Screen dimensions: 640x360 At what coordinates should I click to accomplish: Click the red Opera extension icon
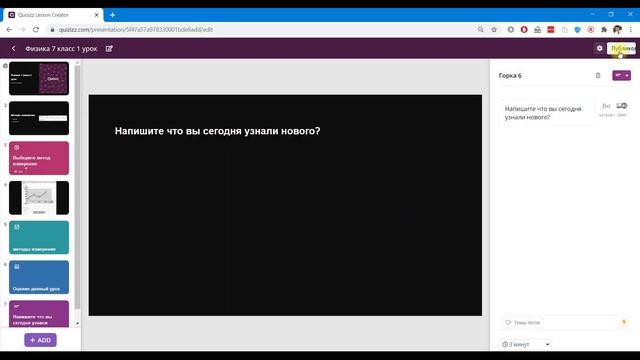pos(524,29)
